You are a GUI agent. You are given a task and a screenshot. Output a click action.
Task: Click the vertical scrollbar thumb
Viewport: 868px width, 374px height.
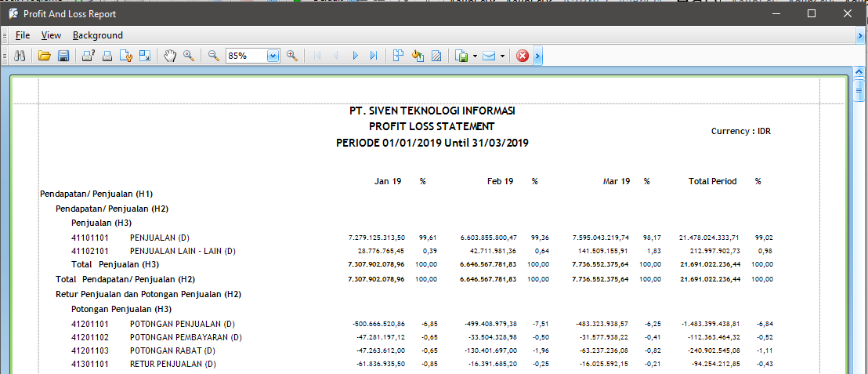859,90
